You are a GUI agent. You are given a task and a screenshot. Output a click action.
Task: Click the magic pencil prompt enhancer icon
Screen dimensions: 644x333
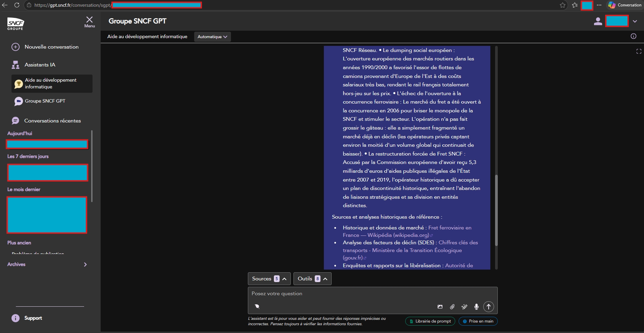coord(464,307)
